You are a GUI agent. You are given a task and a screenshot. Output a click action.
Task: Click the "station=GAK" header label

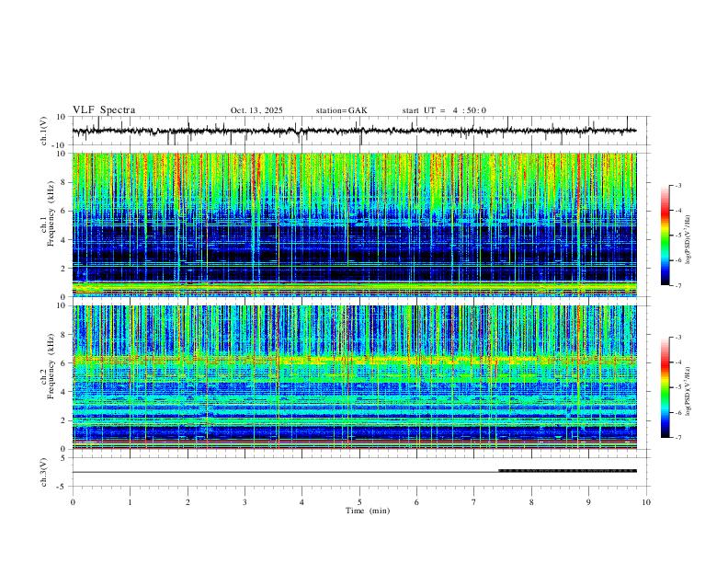[x=341, y=110]
